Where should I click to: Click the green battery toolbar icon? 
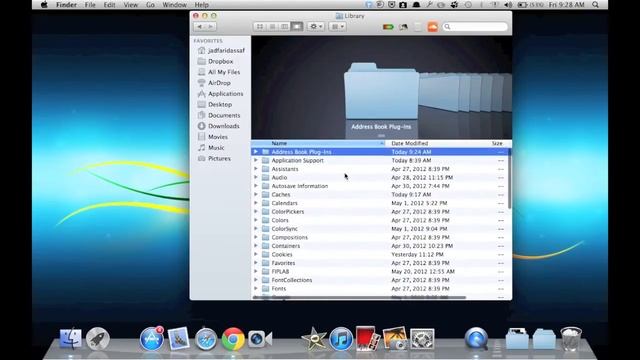point(388,27)
